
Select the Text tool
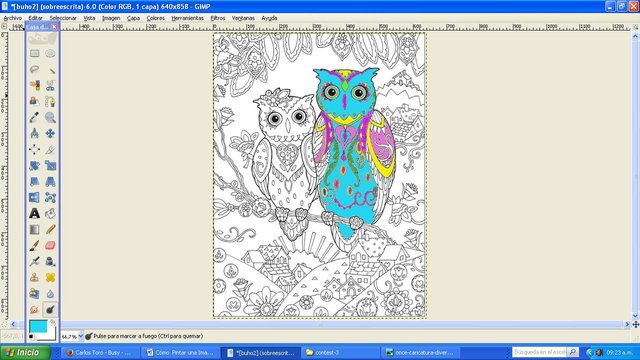[34, 213]
